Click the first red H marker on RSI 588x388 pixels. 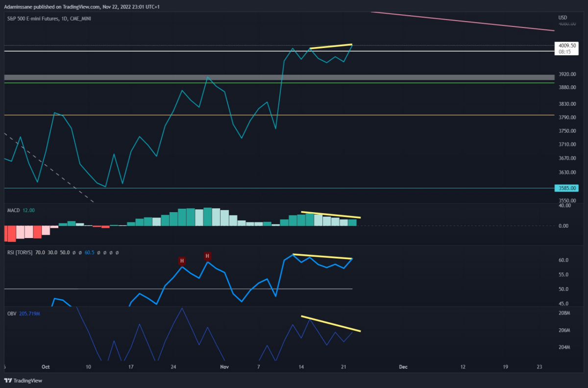[x=182, y=261]
